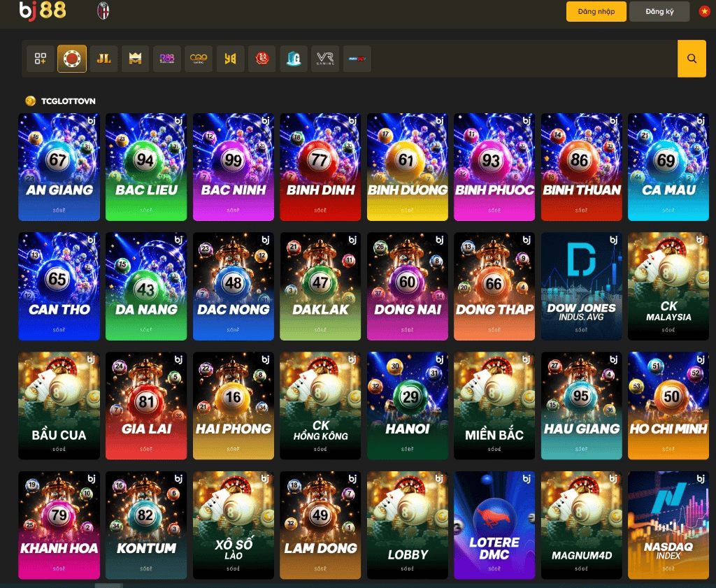Click the Đăng ký register button

click(659, 11)
